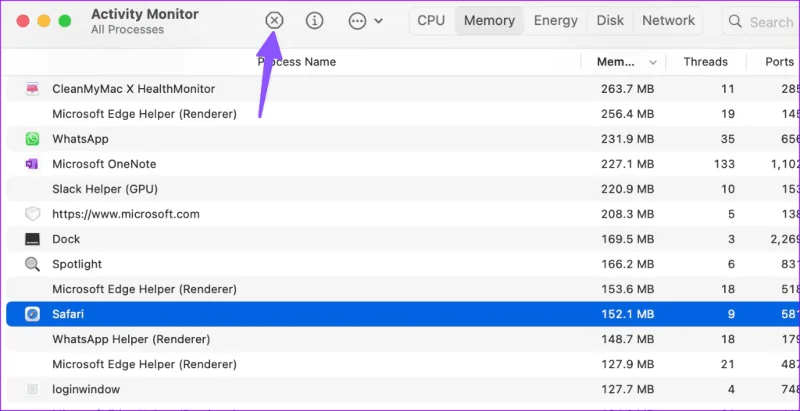800x411 pixels.
Task: Switch to the Memory tab
Action: (x=489, y=21)
